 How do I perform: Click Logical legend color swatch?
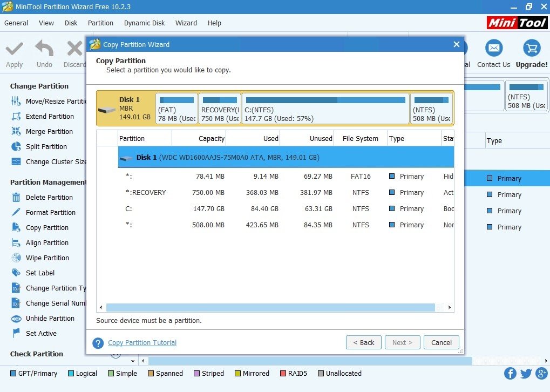tap(71, 374)
